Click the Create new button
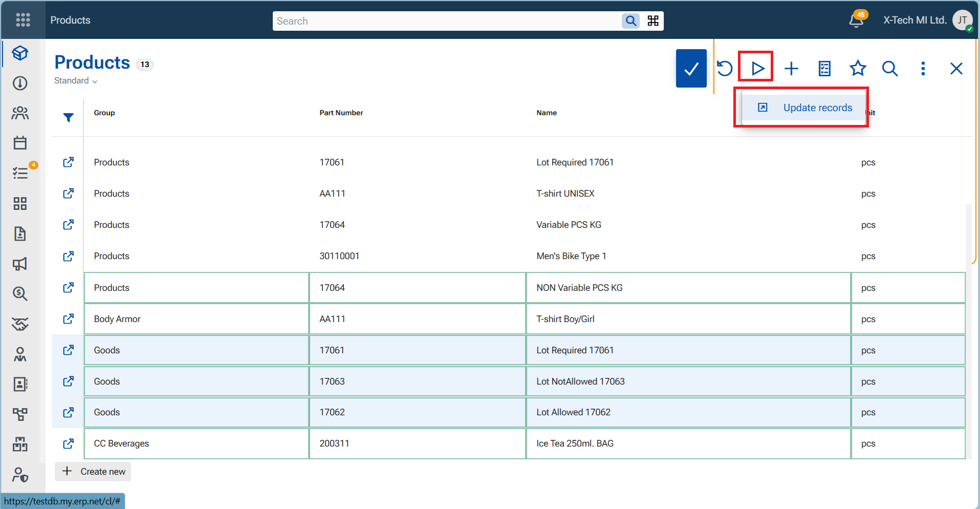 click(x=93, y=472)
